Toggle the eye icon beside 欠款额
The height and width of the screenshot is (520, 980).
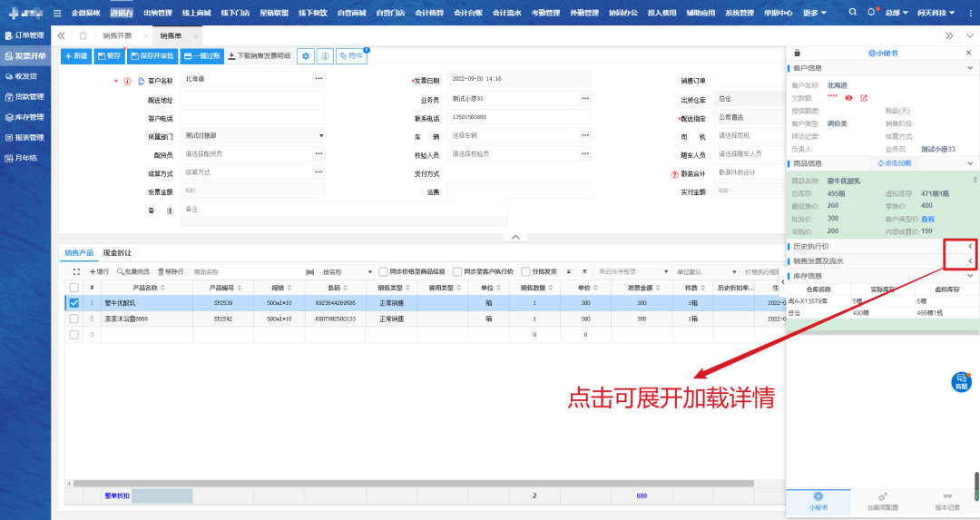(848, 97)
